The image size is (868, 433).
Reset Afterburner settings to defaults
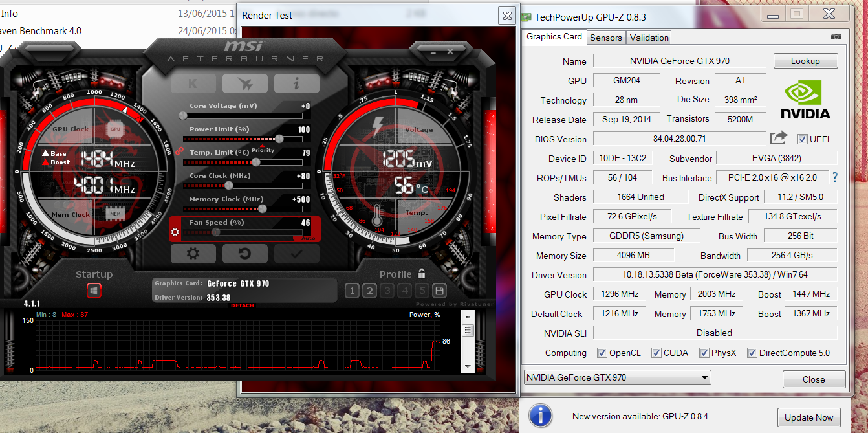pyautogui.click(x=244, y=254)
